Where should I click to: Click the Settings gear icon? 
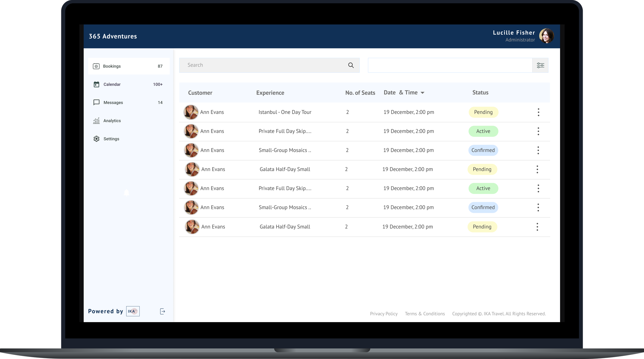point(96,139)
